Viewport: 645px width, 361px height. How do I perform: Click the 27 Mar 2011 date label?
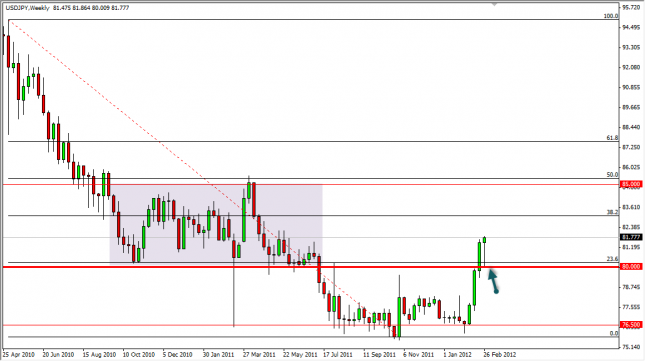pos(259,354)
